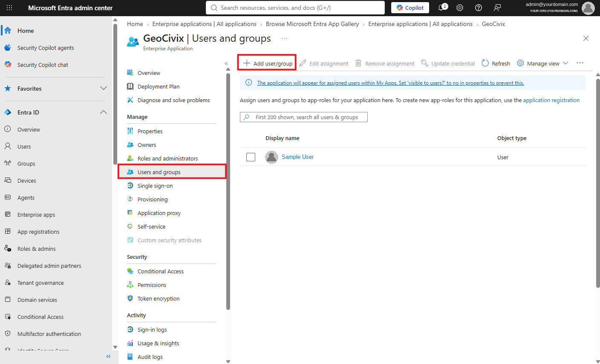
Task: Click the Tenant governance icon
Action: point(8,283)
